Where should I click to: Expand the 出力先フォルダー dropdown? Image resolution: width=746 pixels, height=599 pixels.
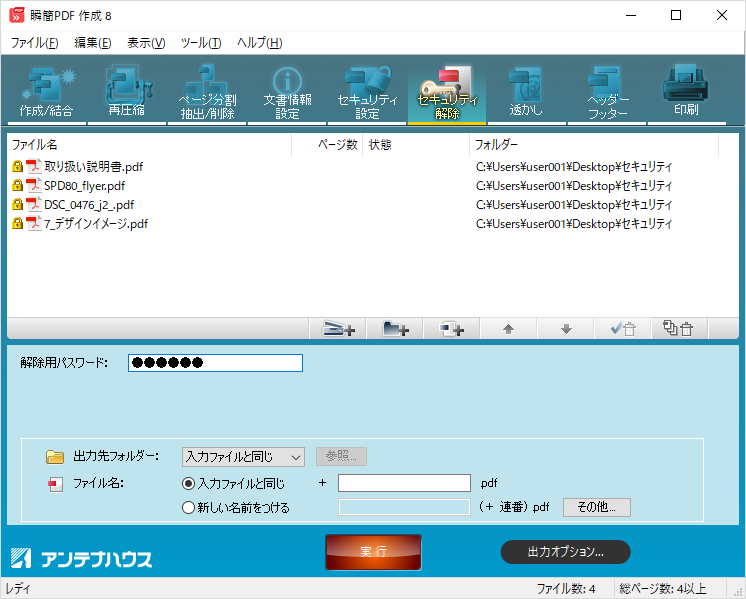pyautogui.click(x=243, y=457)
